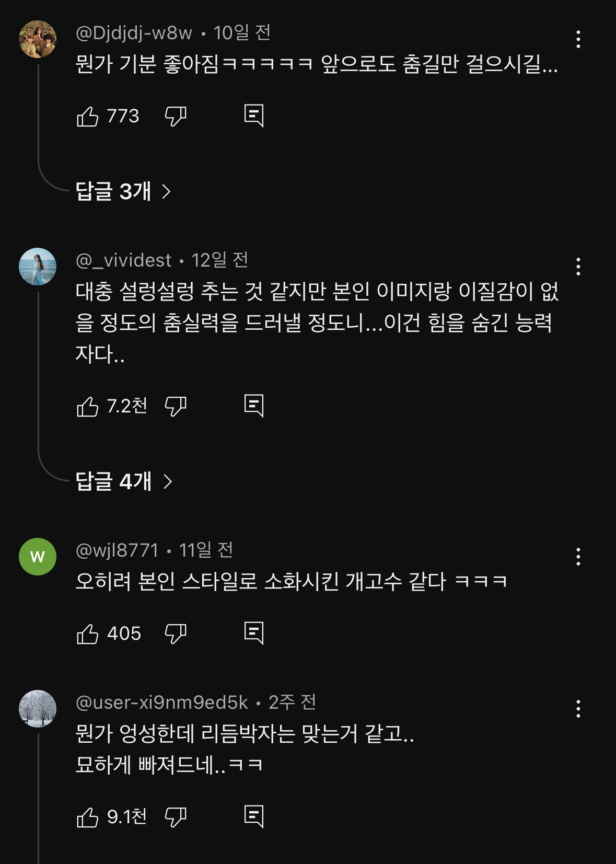Tap the snowy tree avatar of @user-xi9nm9ed5k
Screen dimensions: 616x864
point(38,709)
